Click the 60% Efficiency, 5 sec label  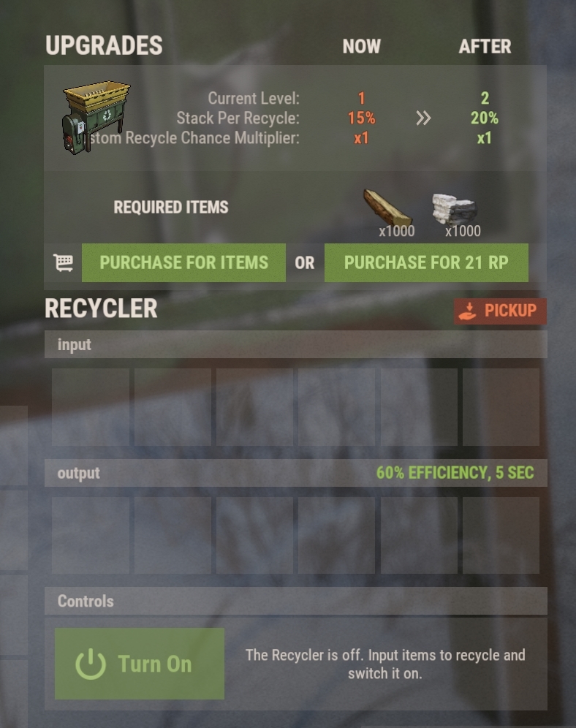(x=455, y=473)
